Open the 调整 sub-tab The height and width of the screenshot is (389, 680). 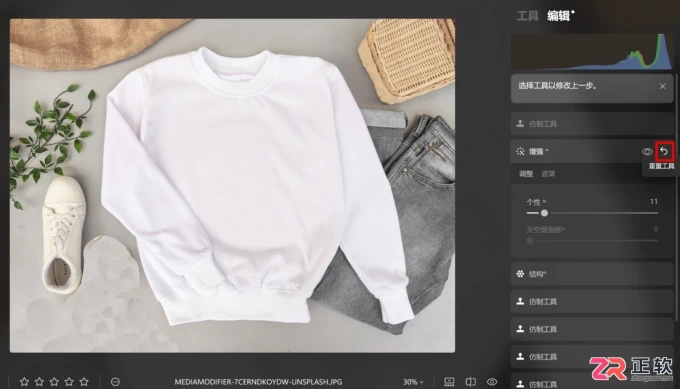tap(526, 174)
